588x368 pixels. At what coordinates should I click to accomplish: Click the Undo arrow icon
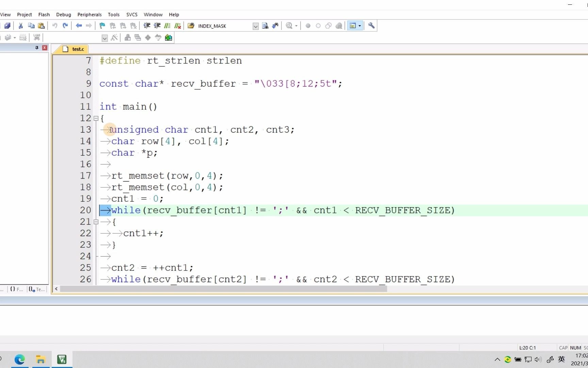55,26
